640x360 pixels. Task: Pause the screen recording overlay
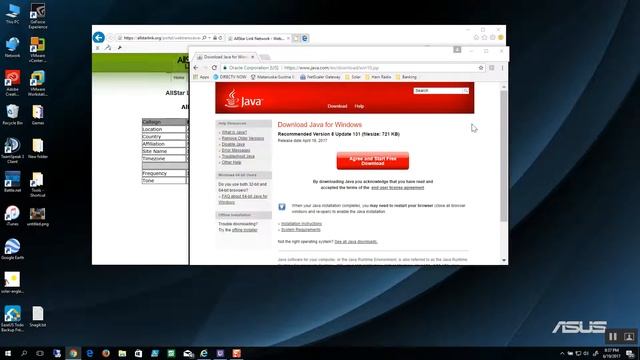pos(613,337)
